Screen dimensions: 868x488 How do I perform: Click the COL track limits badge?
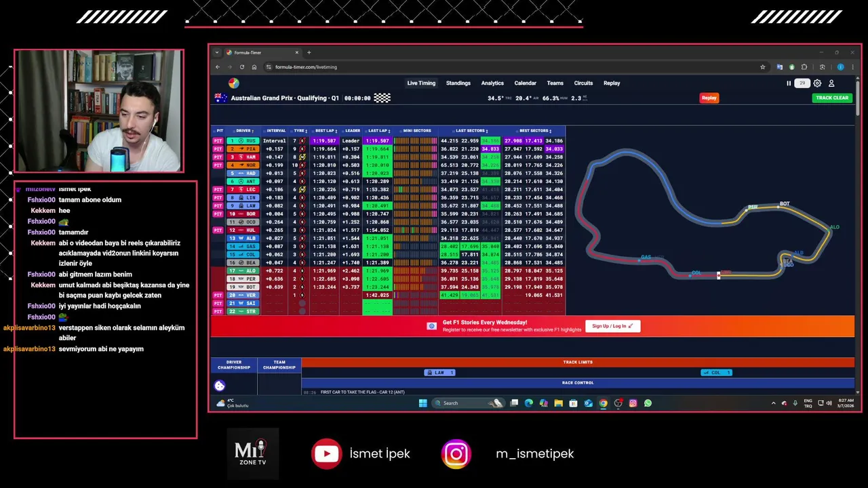tap(716, 373)
